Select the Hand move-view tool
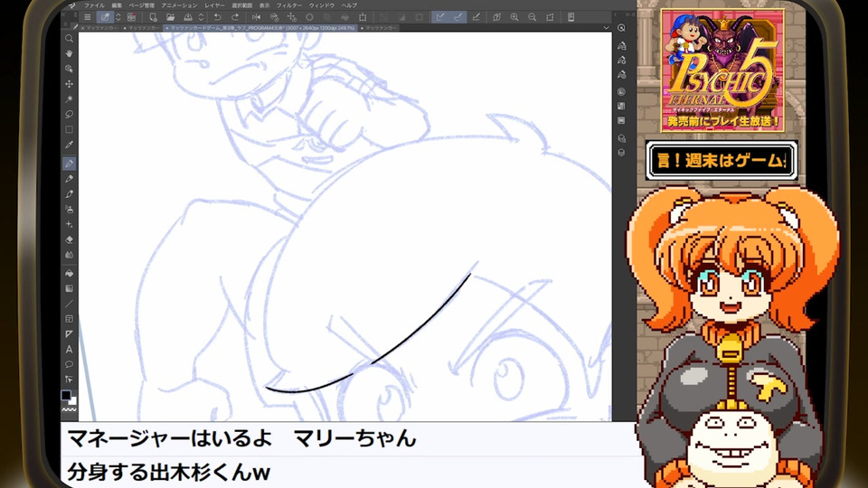 click(x=70, y=53)
